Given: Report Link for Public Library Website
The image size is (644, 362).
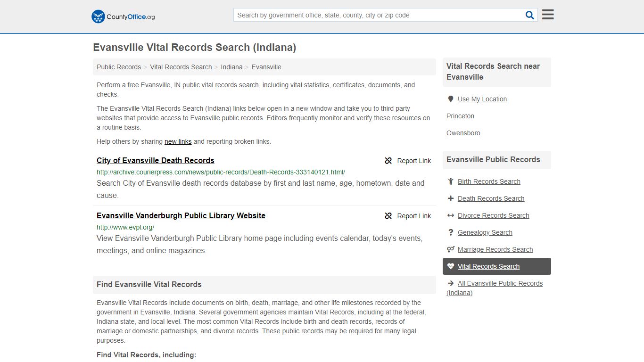Looking at the screenshot, I should (408, 216).
